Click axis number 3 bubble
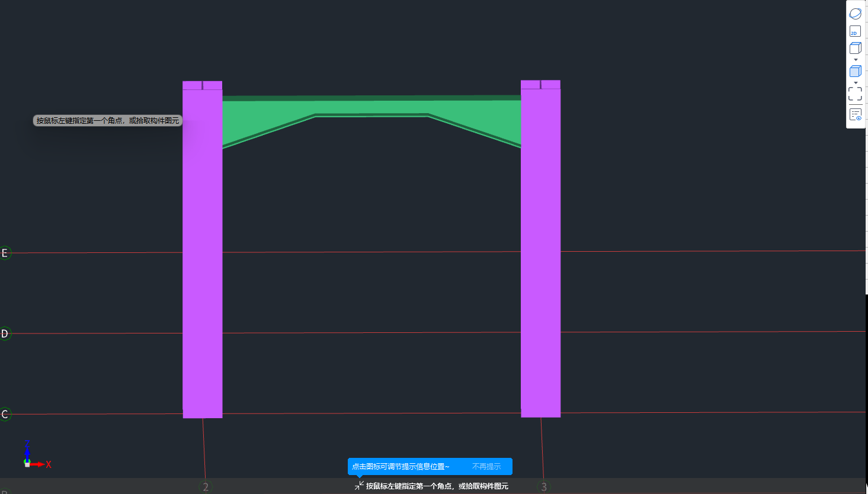868x494 pixels. pos(544,487)
